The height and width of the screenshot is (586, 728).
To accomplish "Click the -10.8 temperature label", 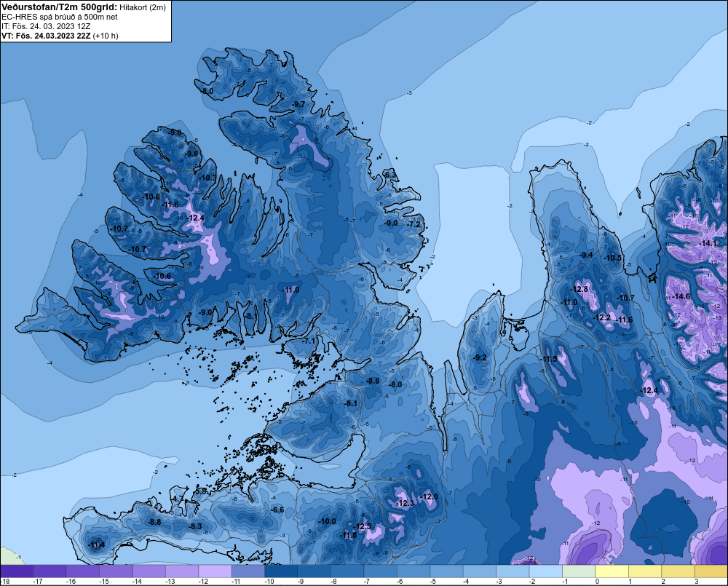I will point(151,197).
